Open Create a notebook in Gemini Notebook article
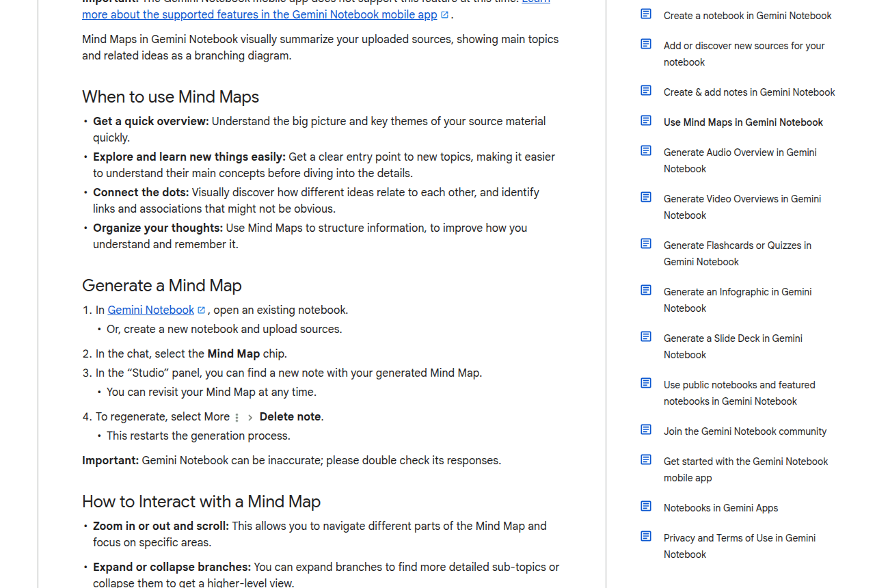The height and width of the screenshot is (588, 875). point(747,16)
